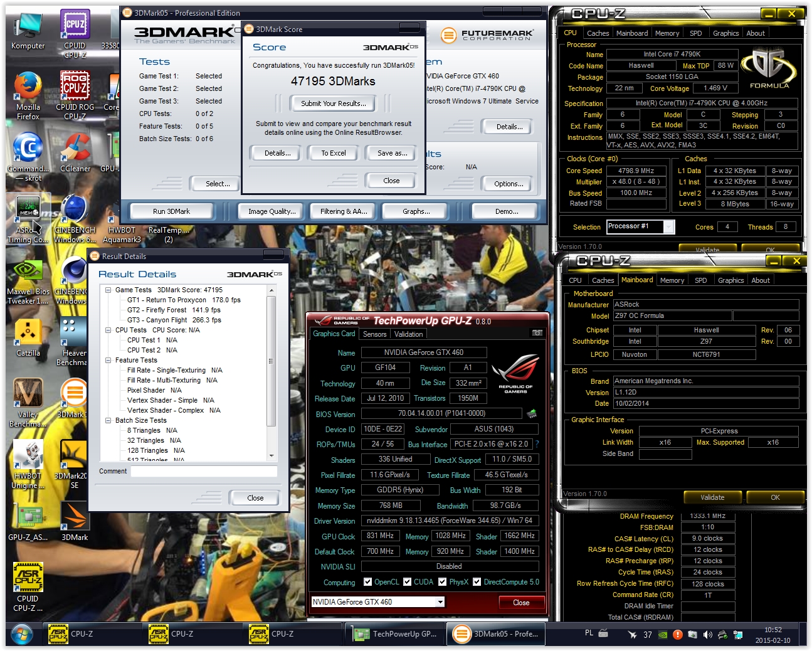Launch 3DMark20 SE desktop icon
This screenshot has width=812, height=651.
pyautogui.click(x=73, y=464)
